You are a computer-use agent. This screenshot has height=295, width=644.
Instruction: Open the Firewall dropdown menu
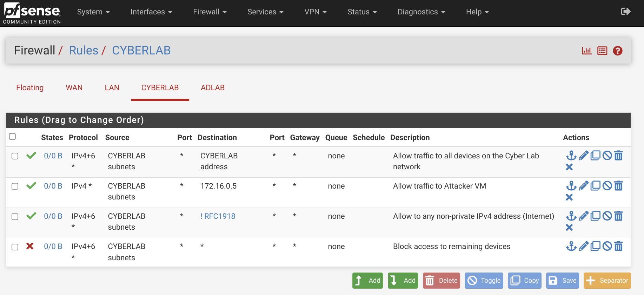pyautogui.click(x=210, y=12)
